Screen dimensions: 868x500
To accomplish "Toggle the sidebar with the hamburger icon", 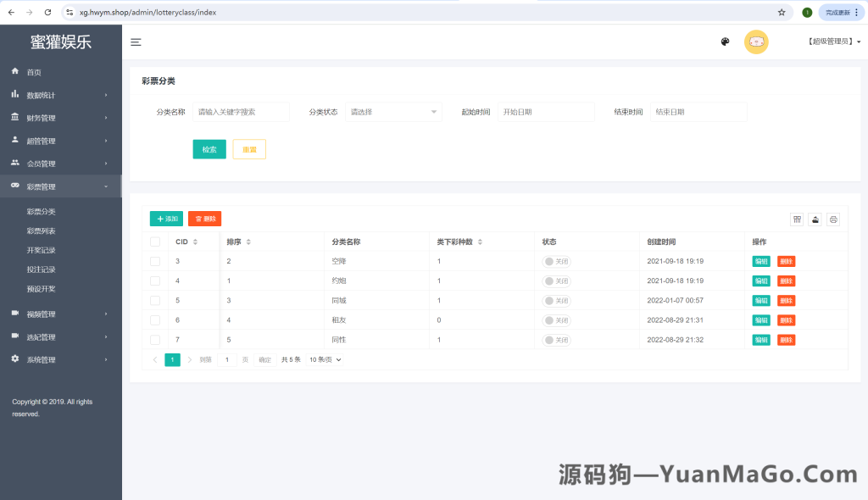I will click(136, 42).
